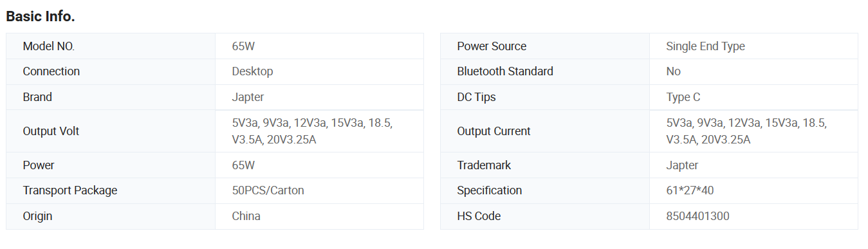Select the 61*27*40 specification value
The width and height of the screenshot is (868, 249).
pyautogui.click(x=690, y=190)
